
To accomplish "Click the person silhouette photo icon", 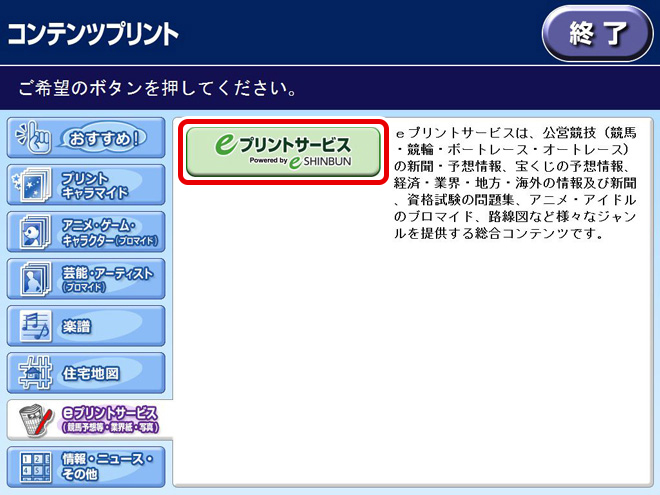I will [35, 279].
